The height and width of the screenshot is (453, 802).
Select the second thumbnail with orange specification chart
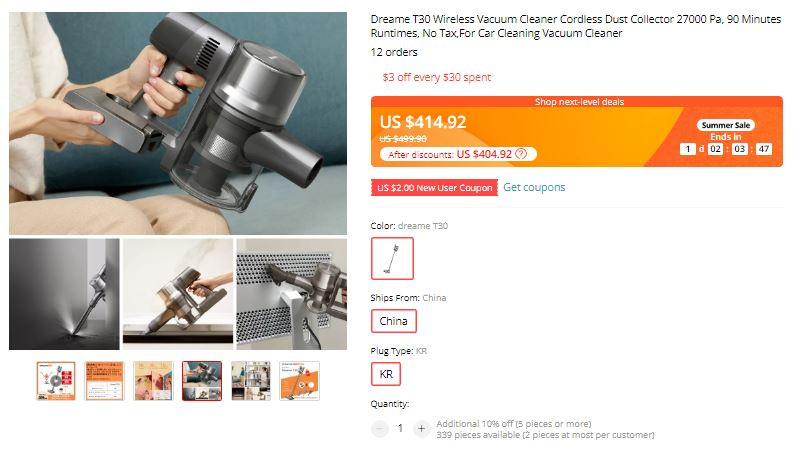pos(104,381)
